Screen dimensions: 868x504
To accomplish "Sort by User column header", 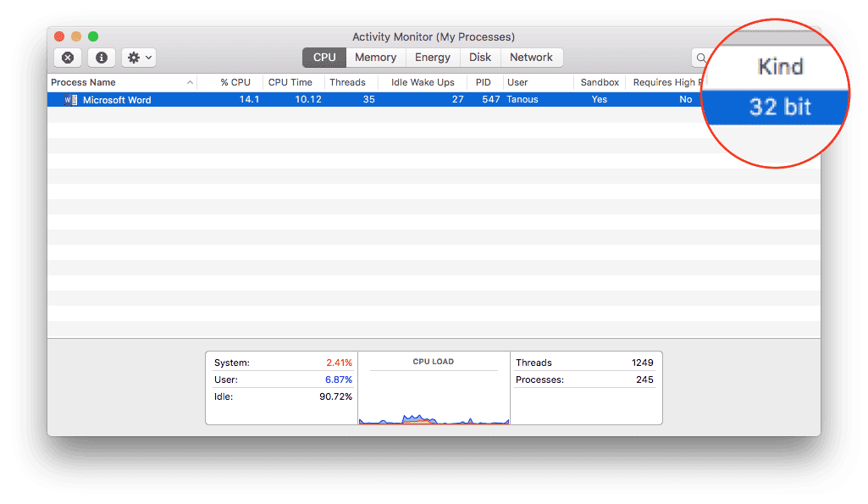I will (x=538, y=82).
